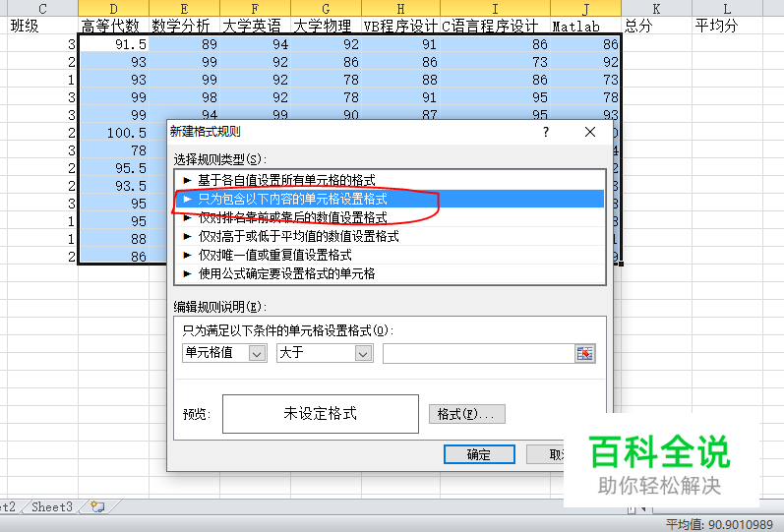This screenshot has height=532, width=784.
Task: Select rule 仅对高于或低于平均值的数值设置格式
Action: 390,236
